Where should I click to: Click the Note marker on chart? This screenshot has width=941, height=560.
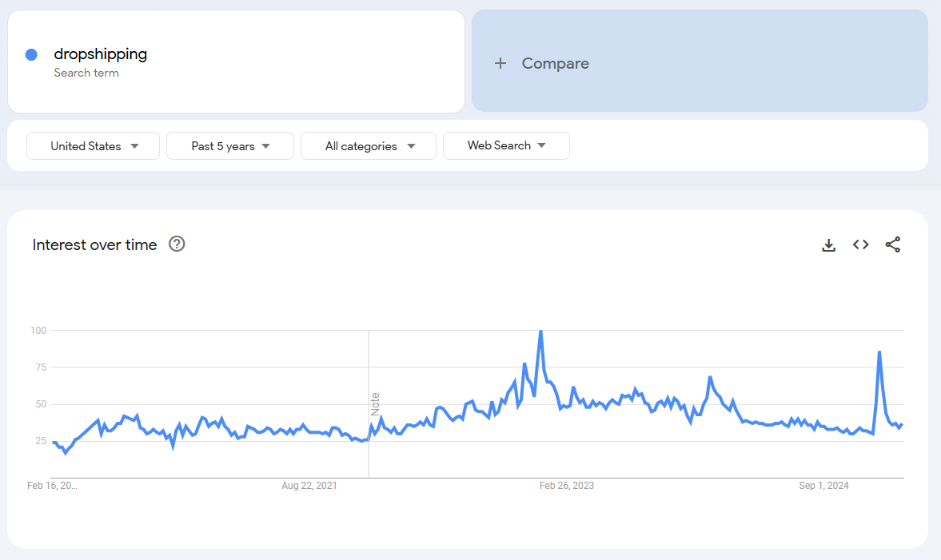pyautogui.click(x=375, y=404)
